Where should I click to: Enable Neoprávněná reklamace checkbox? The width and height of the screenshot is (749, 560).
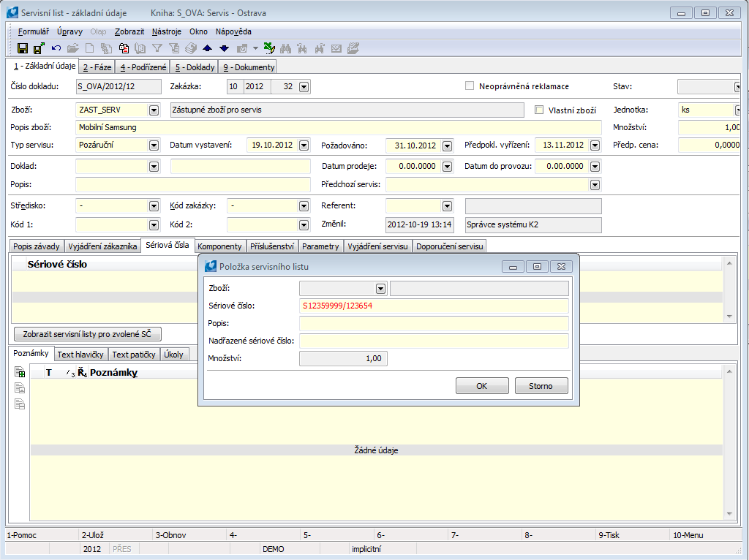point(470,86)
